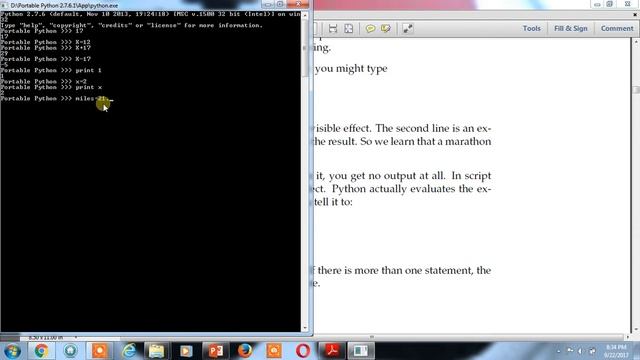
Task: Click the 'X+17' console line
Action: [x=46, y=48]
